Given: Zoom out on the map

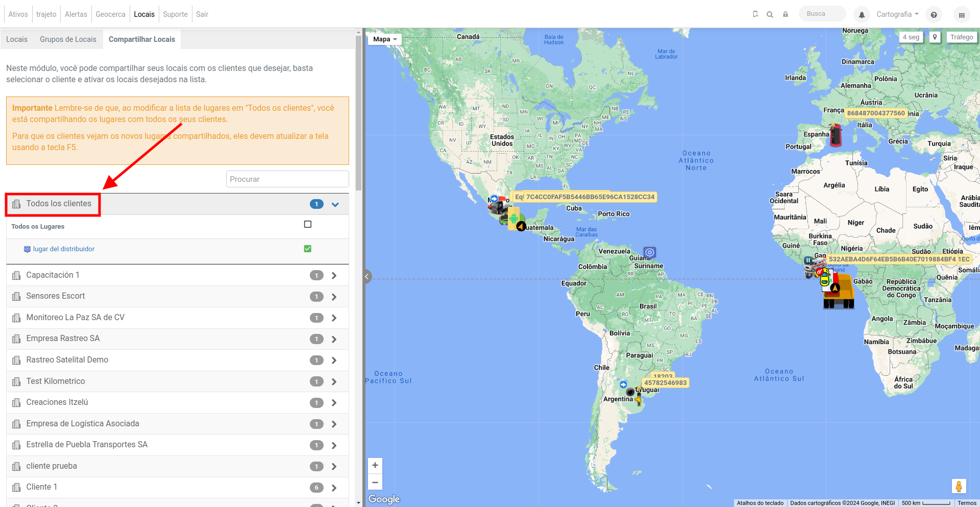Looking at the screenshot, I should 375,482.
